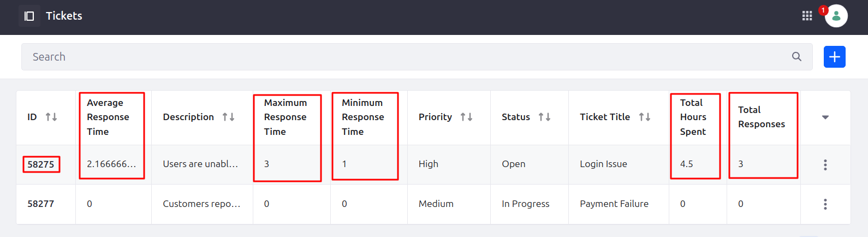Select the Login Issue ticket title
This screenshot has width=868, height=237.
[603, 164]
